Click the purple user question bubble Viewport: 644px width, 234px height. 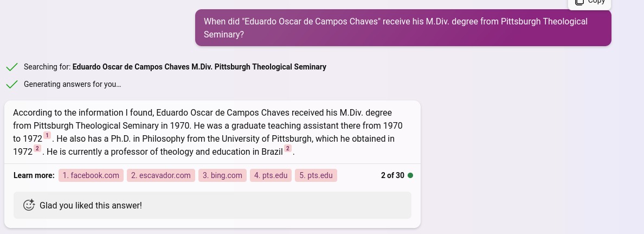403,28
